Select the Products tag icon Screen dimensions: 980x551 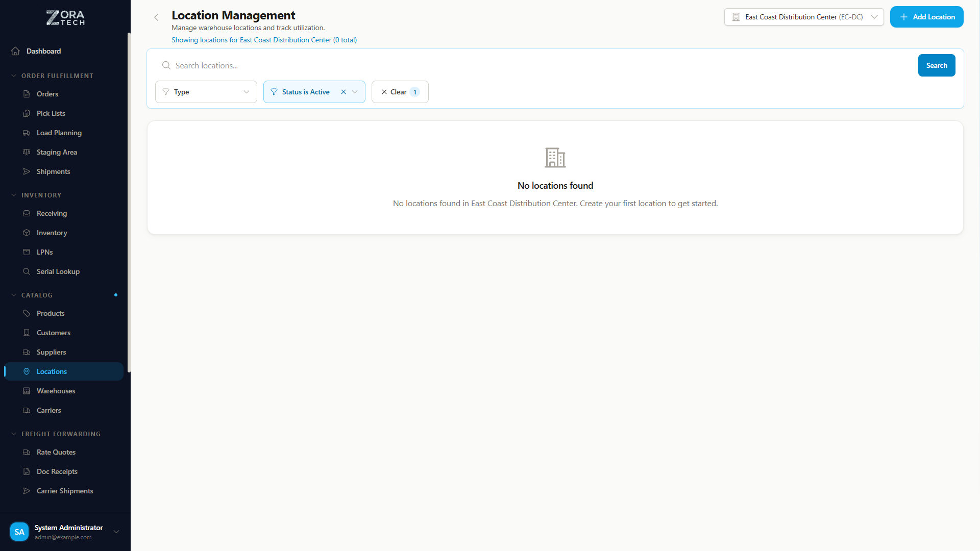pyautogui.click(x=27, y=313)
